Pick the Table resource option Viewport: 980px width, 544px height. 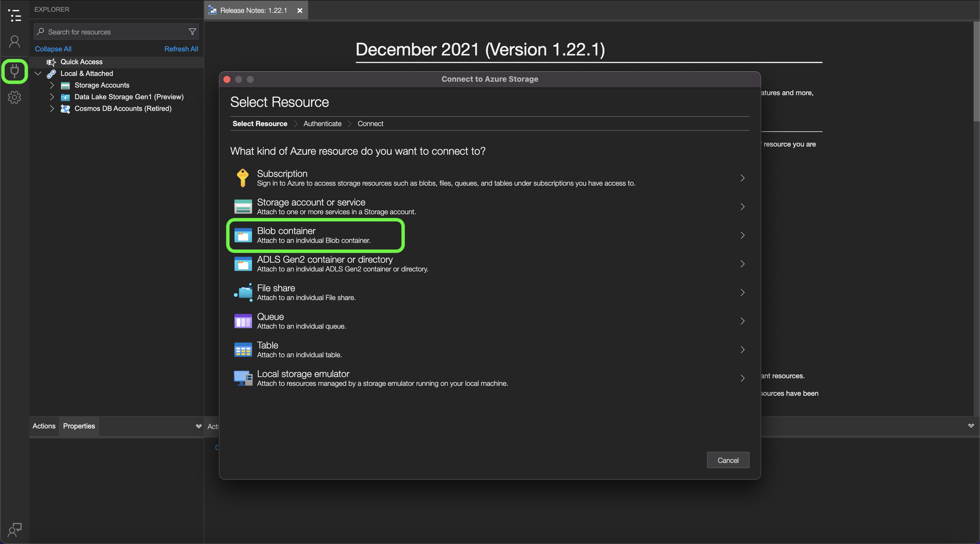point(489,349)
